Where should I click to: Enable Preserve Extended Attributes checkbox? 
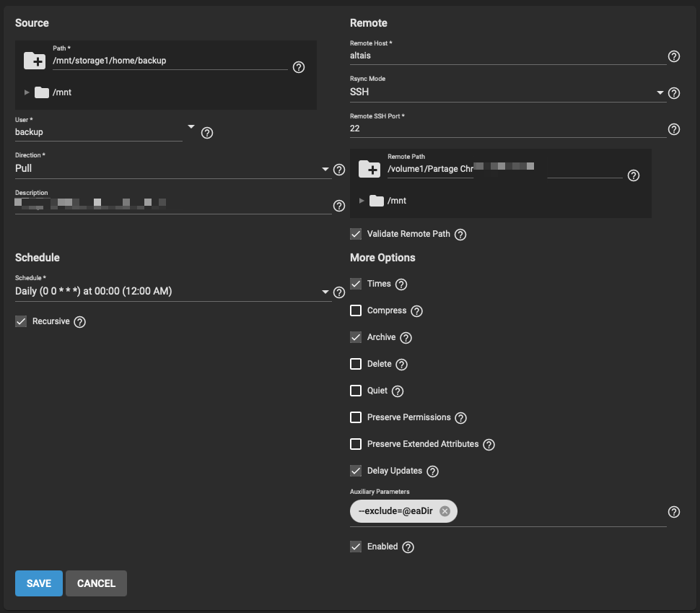tap(356, 444)
